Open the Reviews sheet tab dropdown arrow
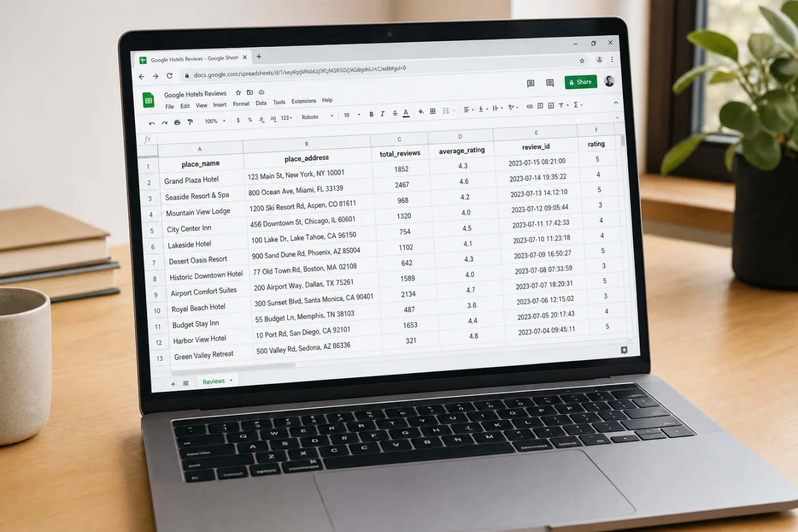 point(231,380)
